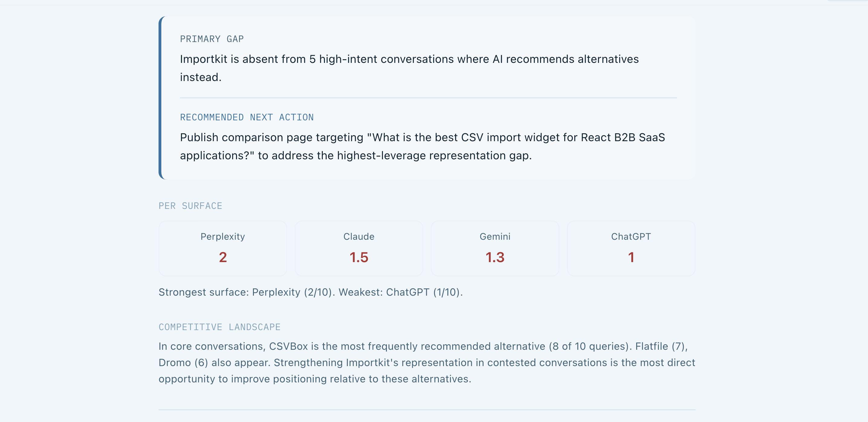Open the ChatGPT surface card

tap(631, 248)
